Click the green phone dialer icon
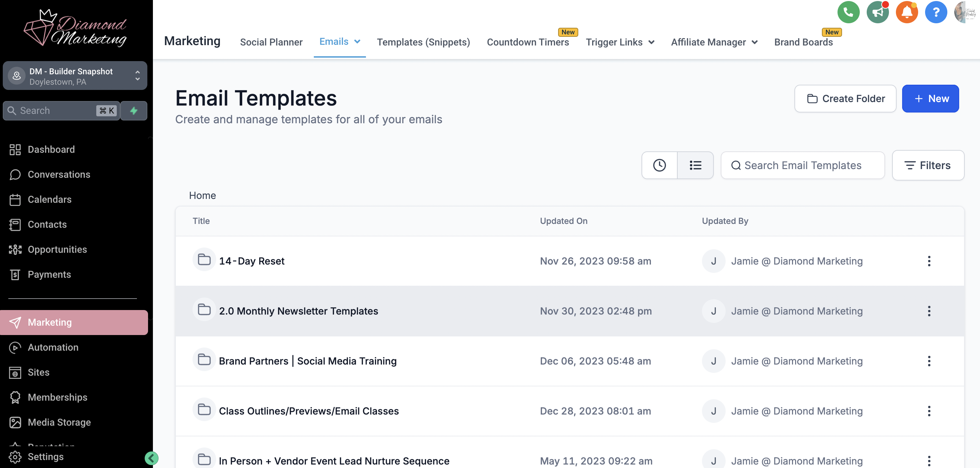The image size is (980, 468). 848,12
